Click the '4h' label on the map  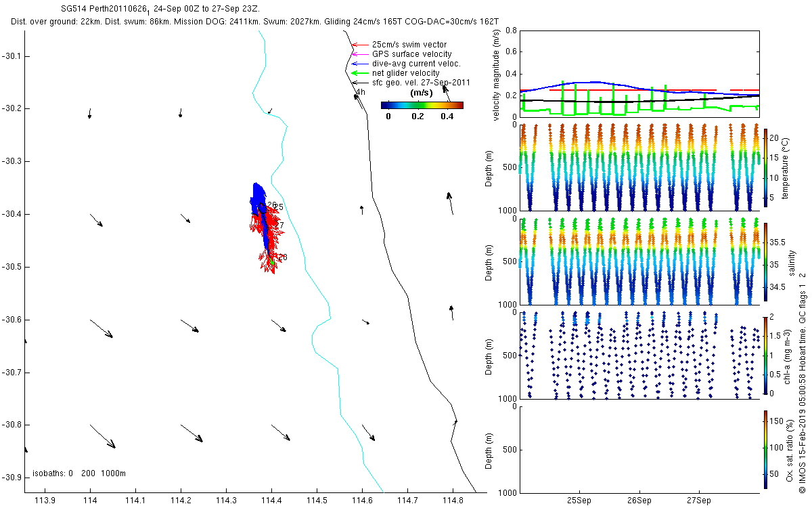pos(360,92)
